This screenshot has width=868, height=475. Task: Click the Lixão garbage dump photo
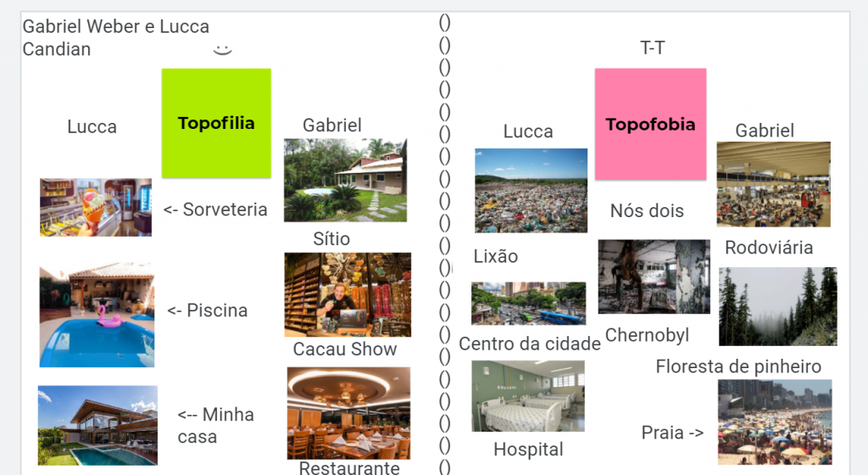(x=531, y=191)
